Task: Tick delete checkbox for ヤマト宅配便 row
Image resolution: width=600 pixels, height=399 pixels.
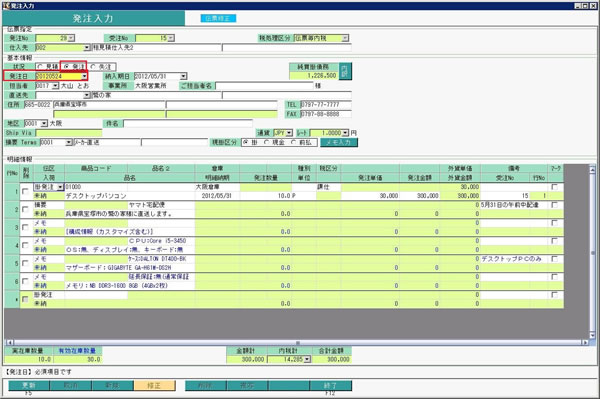Action: point(25,209)
